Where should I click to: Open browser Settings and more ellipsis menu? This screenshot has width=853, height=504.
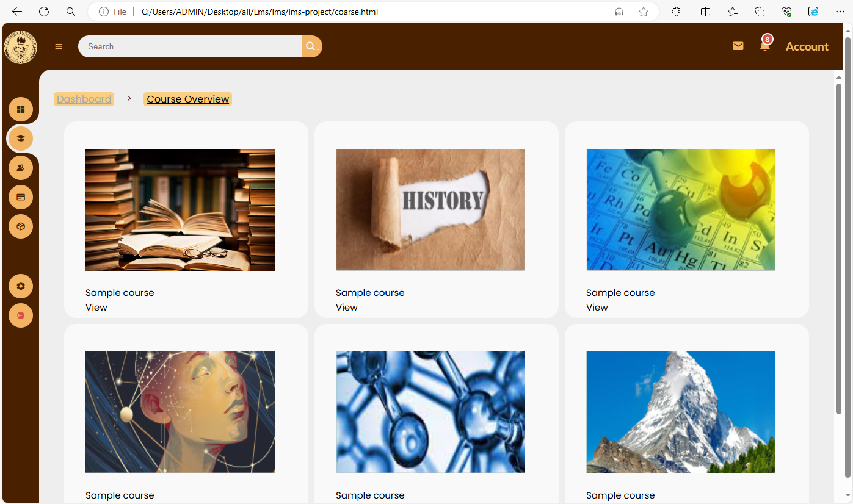840,12
